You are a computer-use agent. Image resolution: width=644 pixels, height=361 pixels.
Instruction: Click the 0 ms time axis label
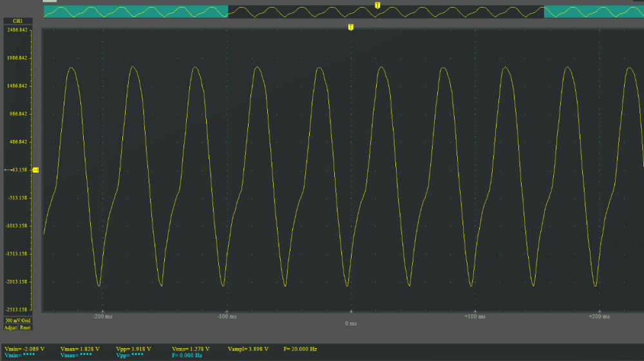click(351, 323)
